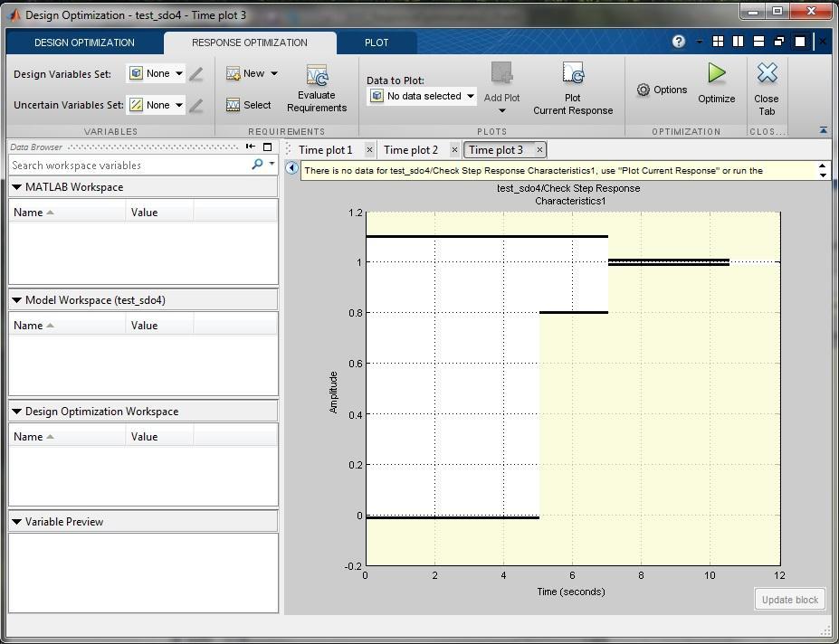839x644 pixels.
Task: Close the Time plot 2 tab
Action: coord(454,150)
